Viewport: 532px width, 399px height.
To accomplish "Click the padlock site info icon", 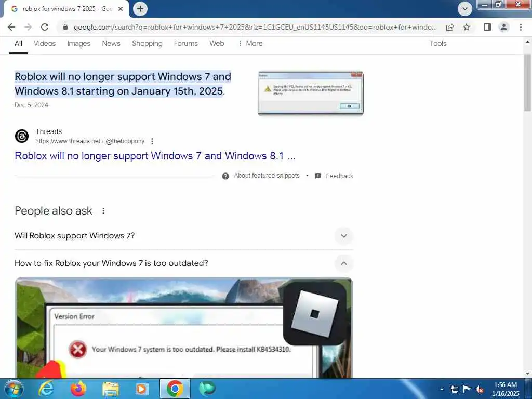I will point(65,27).
